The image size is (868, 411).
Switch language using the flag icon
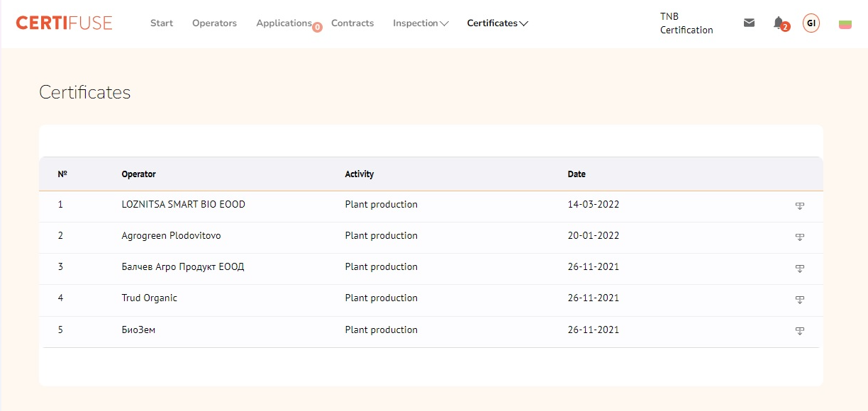[x=845, y=24]
